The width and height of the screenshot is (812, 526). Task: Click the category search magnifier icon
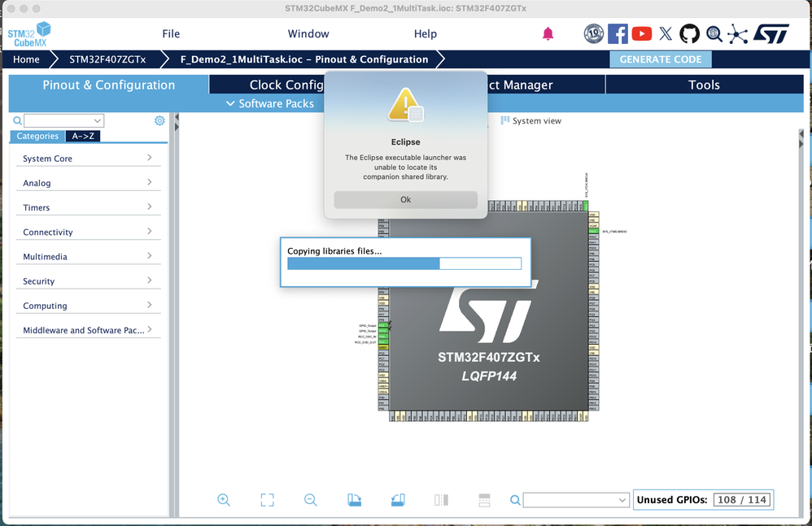coord(17,120)
